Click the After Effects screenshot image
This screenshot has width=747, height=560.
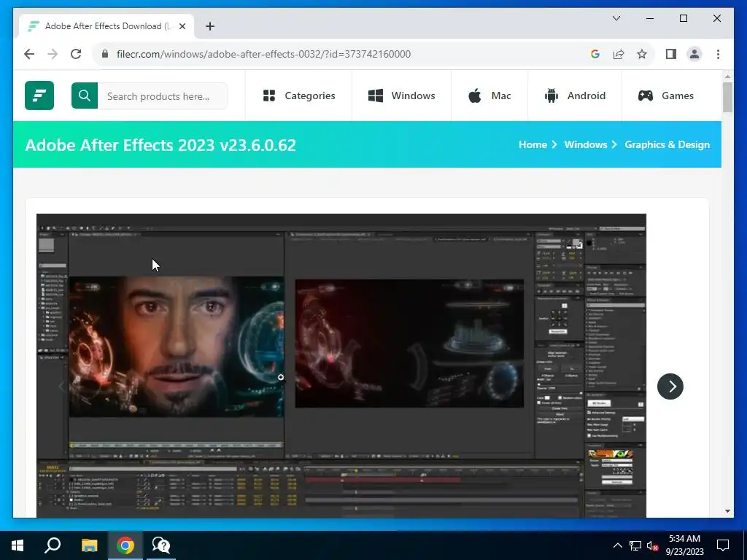pyautogui.click(x=341, y=365)
